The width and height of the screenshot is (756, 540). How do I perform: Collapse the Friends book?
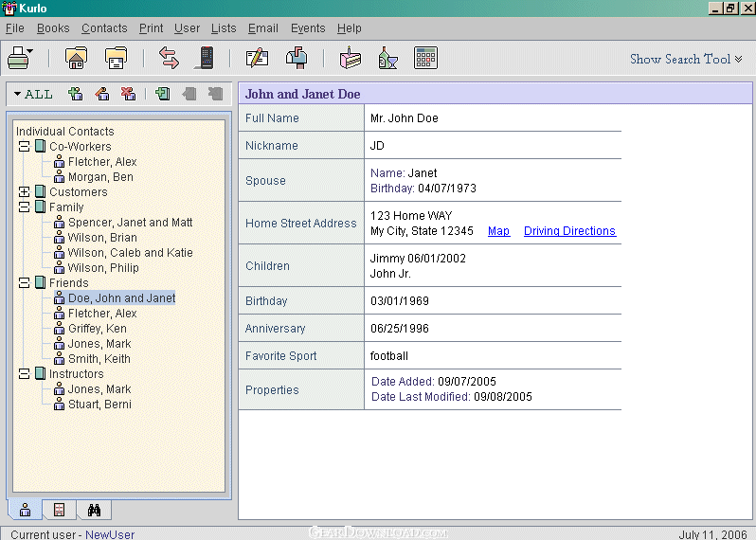coord(24,283)
